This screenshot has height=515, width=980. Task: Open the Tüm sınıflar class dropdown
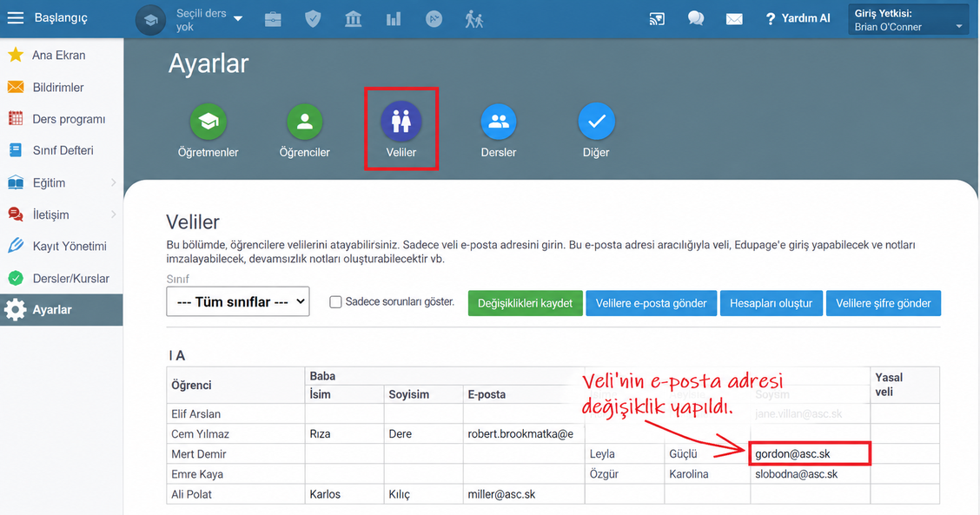tap(237, 302)
